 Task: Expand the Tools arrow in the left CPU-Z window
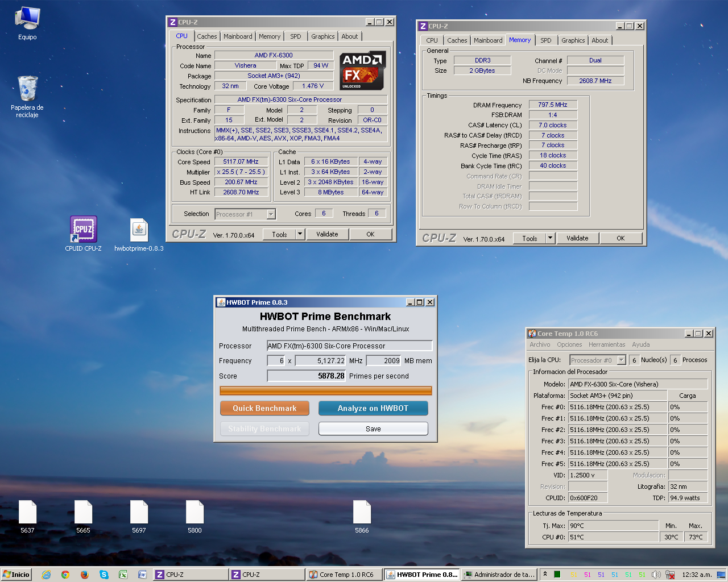coord(300,234)
